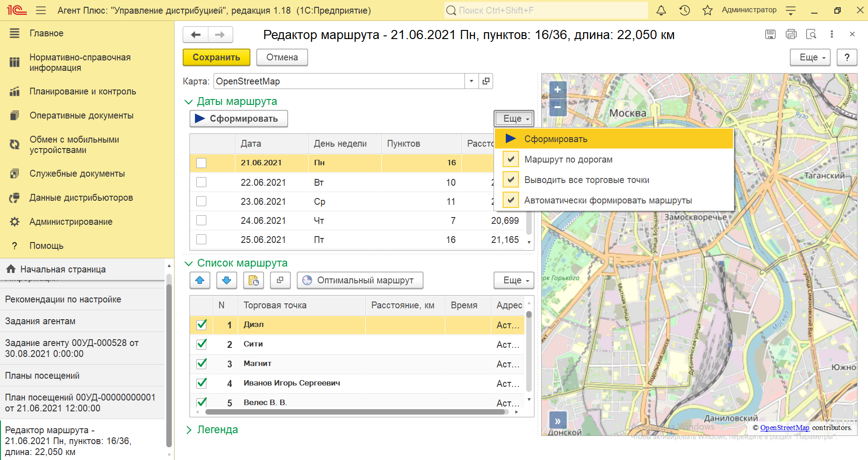Screen dimensions: 868x460
Task: Click the move item up arrow icon
Action: tap(200, 280)
